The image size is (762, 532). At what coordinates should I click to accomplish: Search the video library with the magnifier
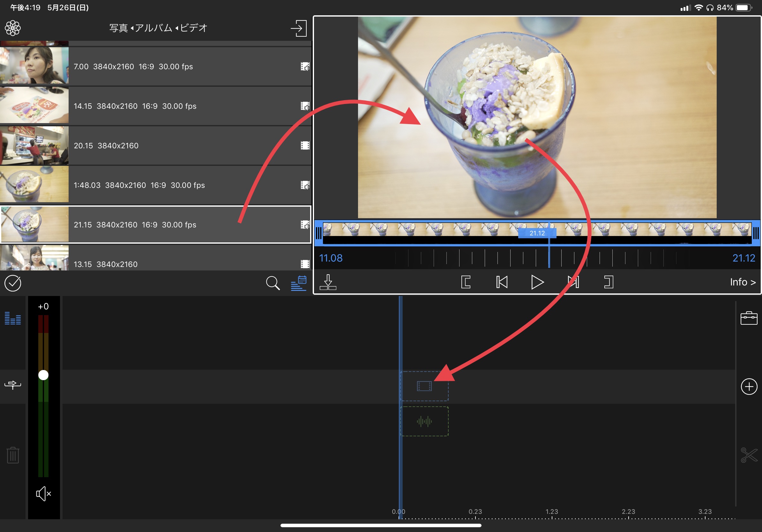(273, 283)
